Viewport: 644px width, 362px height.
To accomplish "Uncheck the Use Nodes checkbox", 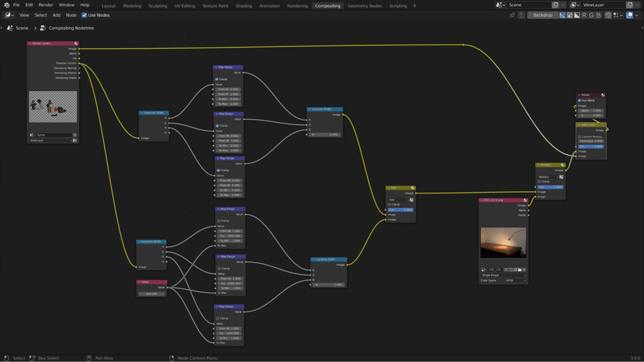I will tap(84, 15).
